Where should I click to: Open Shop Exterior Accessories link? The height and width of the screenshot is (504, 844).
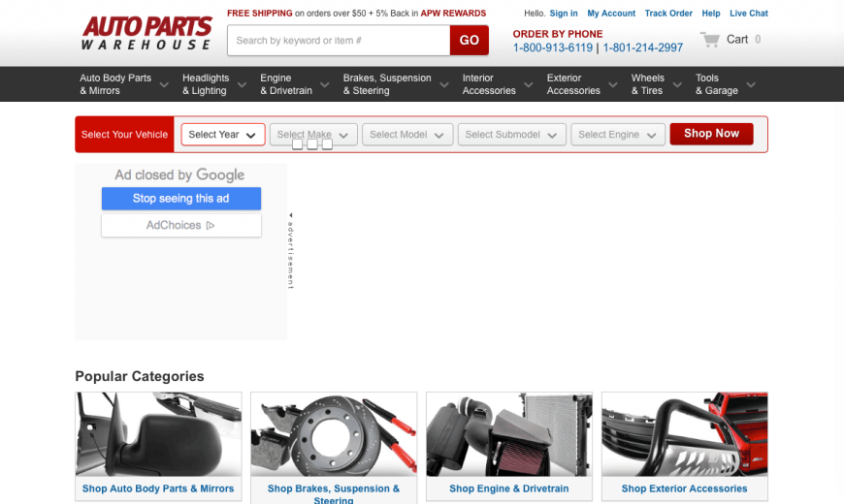tap(684, 488)
